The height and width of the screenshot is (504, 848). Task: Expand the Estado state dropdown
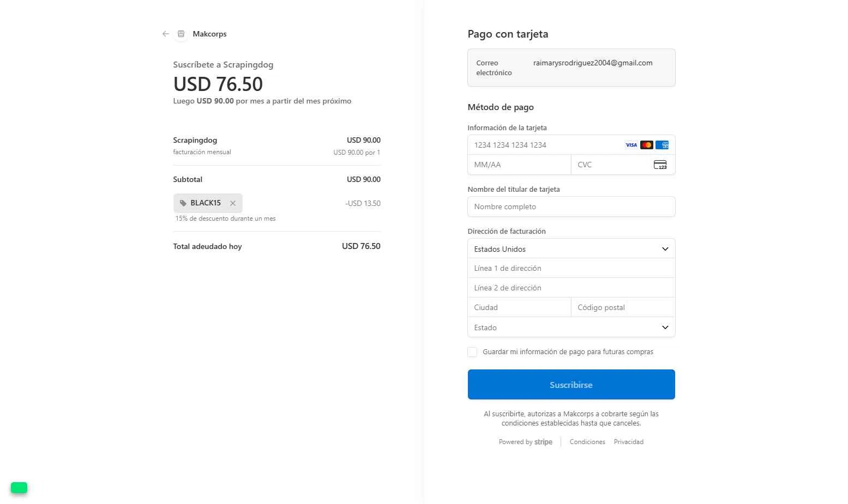click(571, 327)
